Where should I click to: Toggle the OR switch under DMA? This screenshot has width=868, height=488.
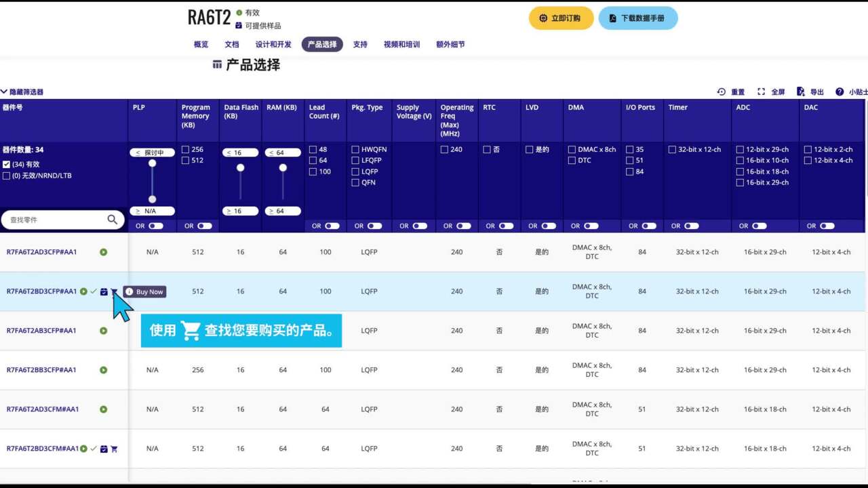pyautogui.click(x=591, y=226)
